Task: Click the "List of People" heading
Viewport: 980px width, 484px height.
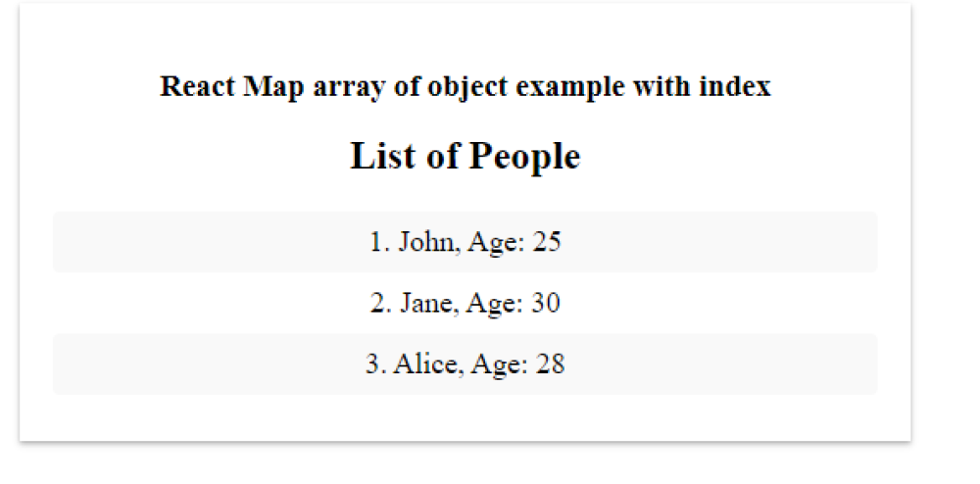Action: [x=465, y=156]
